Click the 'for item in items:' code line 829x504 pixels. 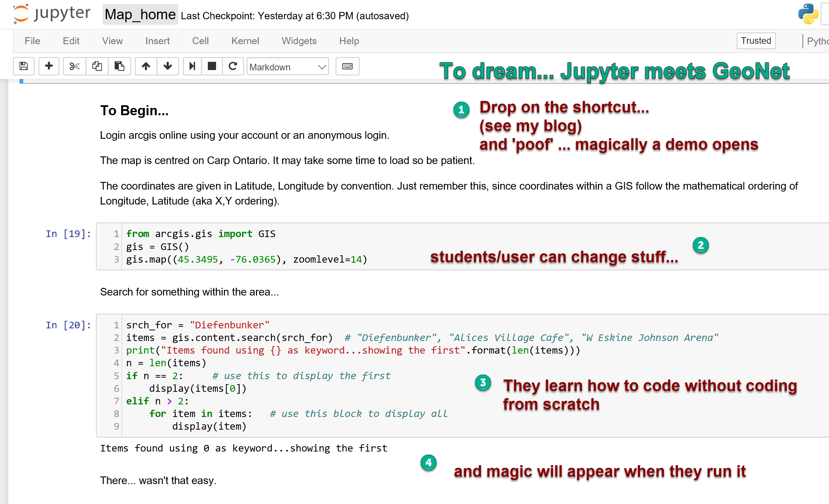298,414
